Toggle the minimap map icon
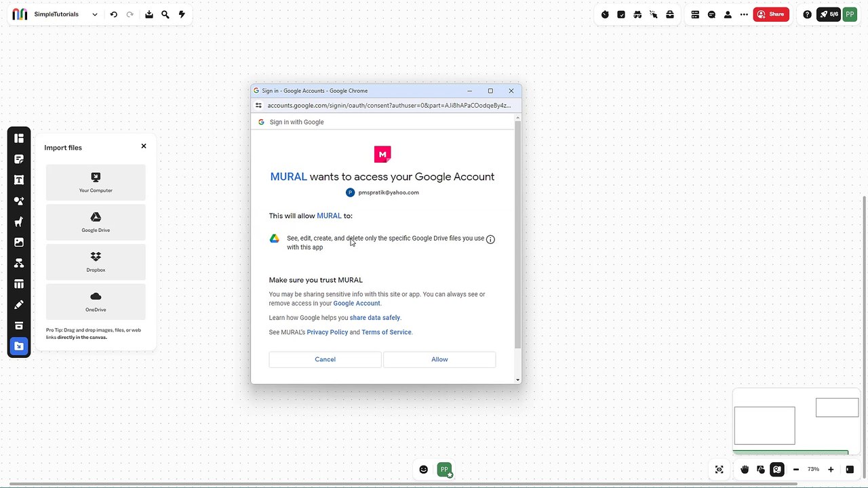This screenshot has height=488, width=868. [x=777, y=469]
